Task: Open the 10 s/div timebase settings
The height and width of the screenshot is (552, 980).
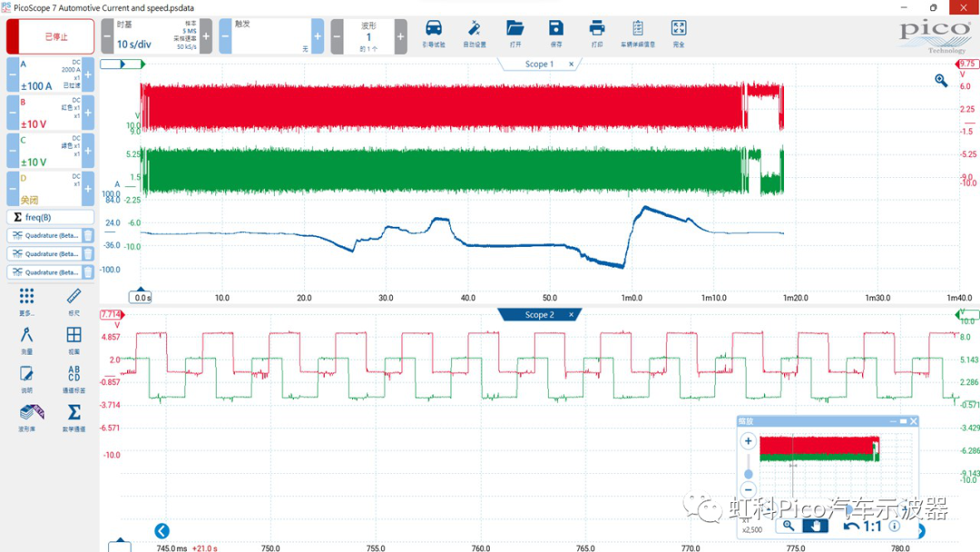Action: click(156, 36)
